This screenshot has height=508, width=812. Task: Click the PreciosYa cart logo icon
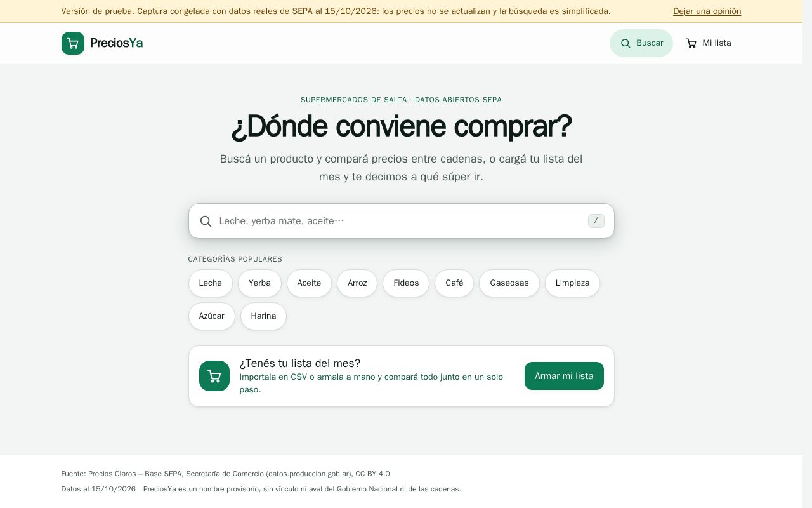[x=73, y=43]
